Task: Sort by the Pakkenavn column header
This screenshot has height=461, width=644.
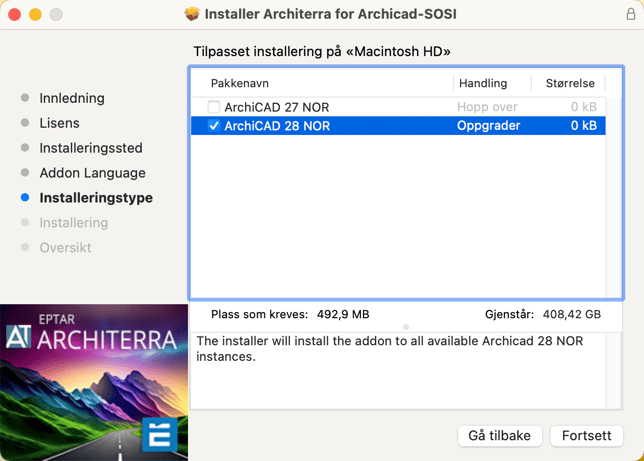Action: coord(240,83)
